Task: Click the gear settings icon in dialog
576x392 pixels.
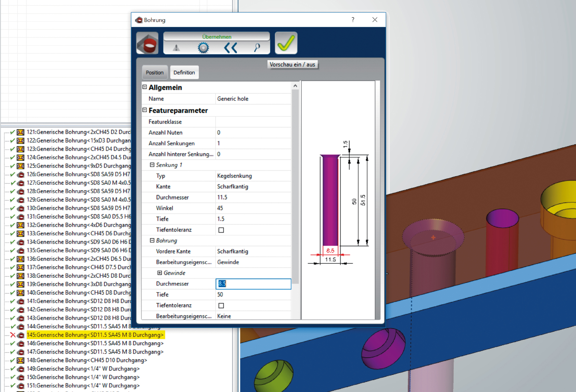Action: point(203,48)
